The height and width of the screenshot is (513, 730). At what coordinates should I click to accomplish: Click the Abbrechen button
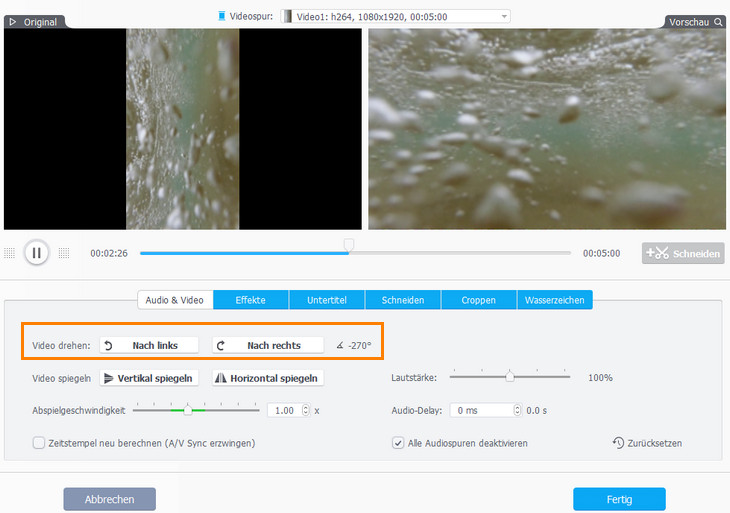pos(109,499)
